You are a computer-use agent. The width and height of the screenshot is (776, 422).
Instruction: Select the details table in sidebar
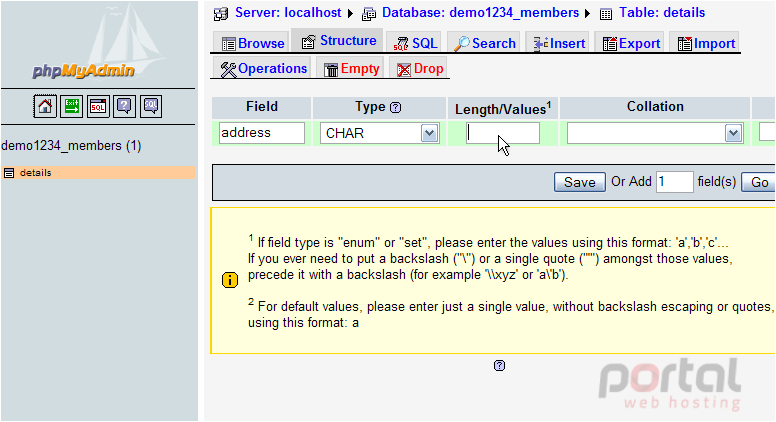point(36,173)
